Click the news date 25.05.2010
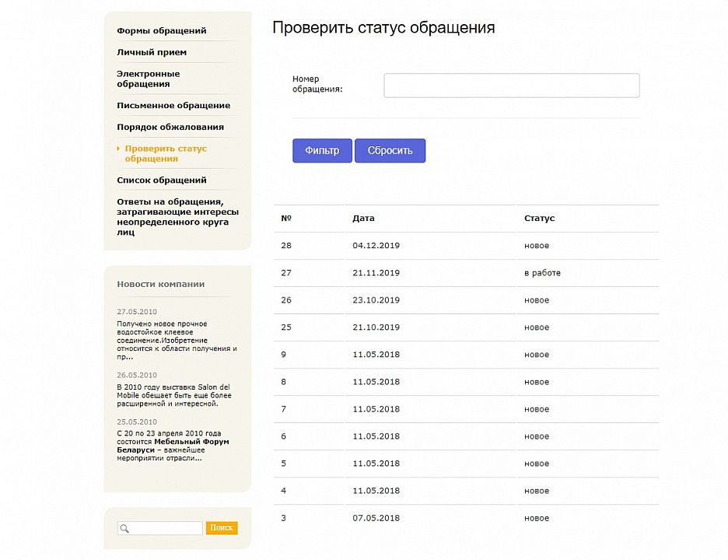Image resolution: width=728 pixels, height=560 pixels. point(137,422)
